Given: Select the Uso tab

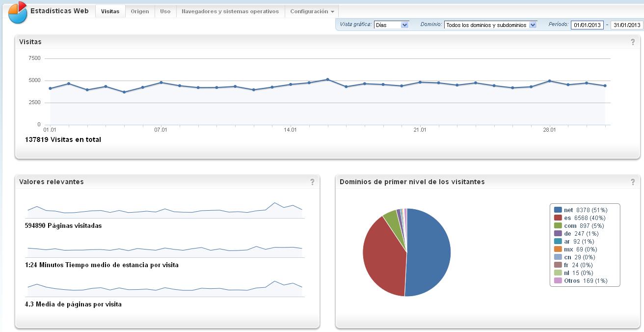Looking at the screenshot, I should (x=165, y=11).
